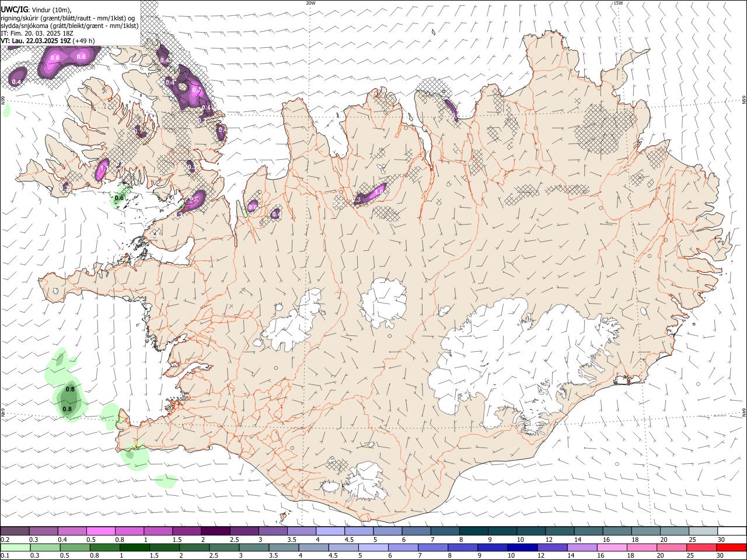Screen dimensions: 747x560
Task: Select the white swatch labeled 30 in the upper legend row
Action: point(732,531)
